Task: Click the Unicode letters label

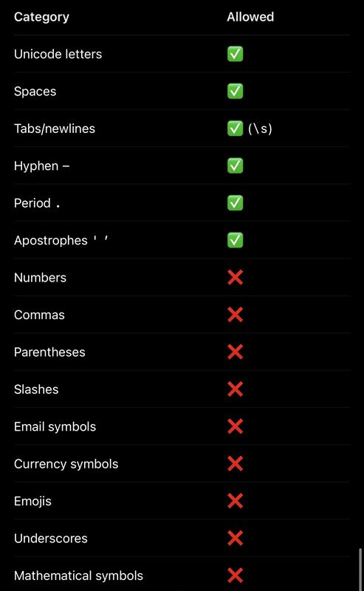Action: tap(58, 54)
